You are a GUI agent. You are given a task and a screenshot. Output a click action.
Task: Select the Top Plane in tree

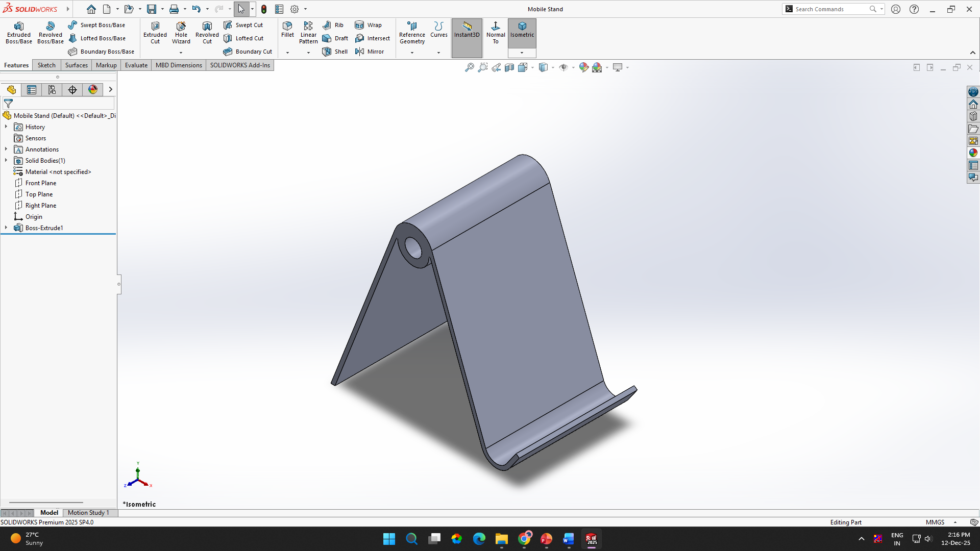(34, 194)
